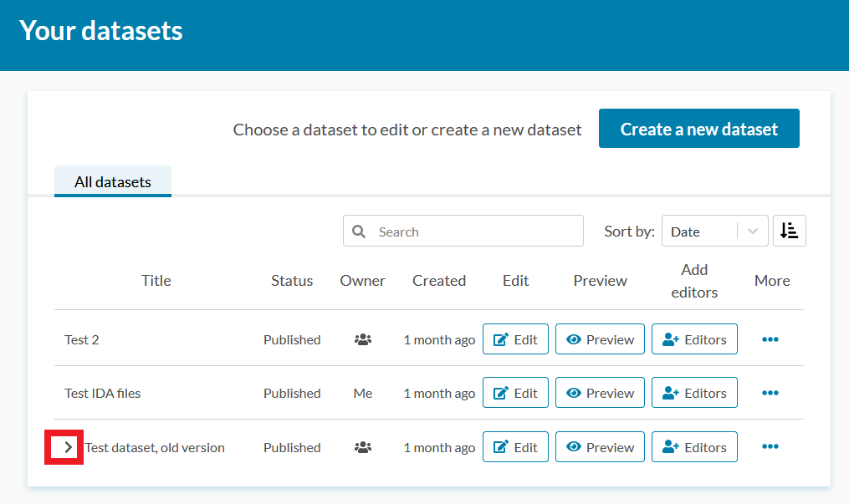Open the more options menu for Test dataset, old version
This screenshot has width=849, height=504.
click(770, 446)
